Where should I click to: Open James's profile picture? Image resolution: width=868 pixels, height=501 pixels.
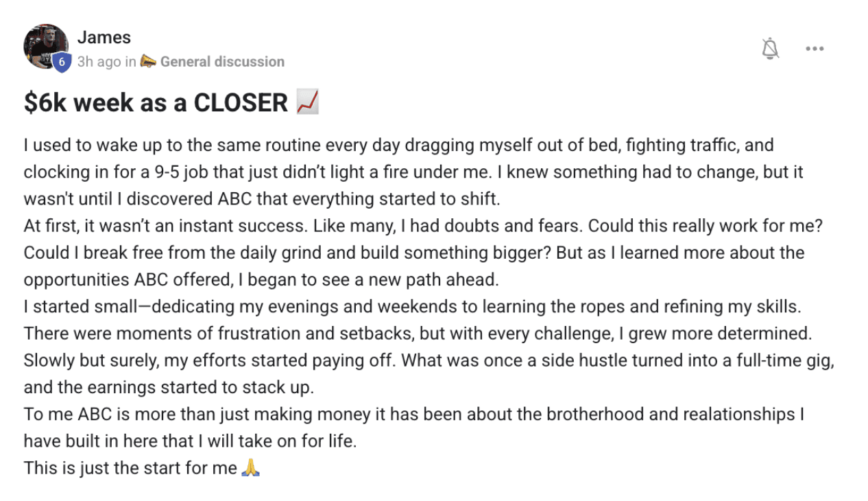(x=46, y=47)
